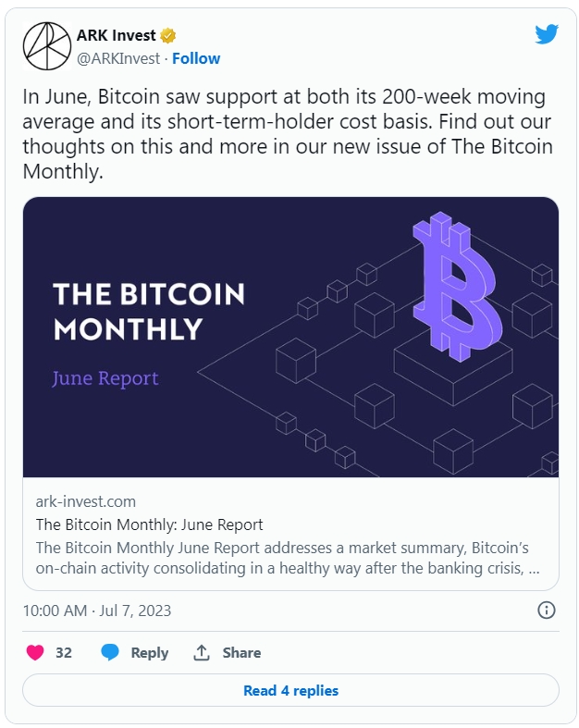The height and width of the screenshot is (728, 579).
Task: Open the ARK Invest display name
Action: [x=117, y=35]
